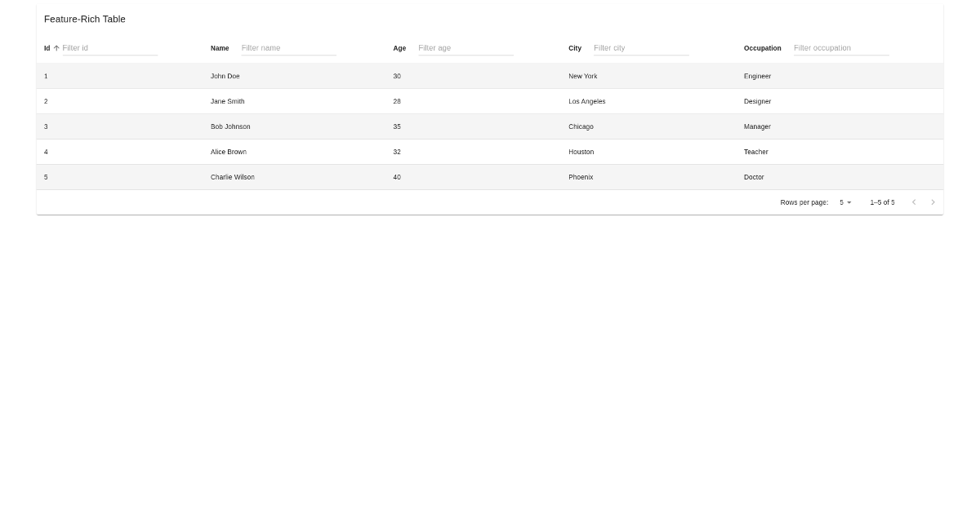
Task: Select the Jane Smith row
Action: [x=327, y=101]
